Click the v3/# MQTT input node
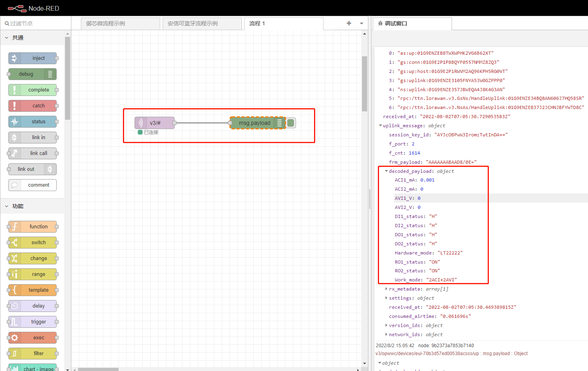The width and height of the screenshot is (588, 371). click(155, 123)
